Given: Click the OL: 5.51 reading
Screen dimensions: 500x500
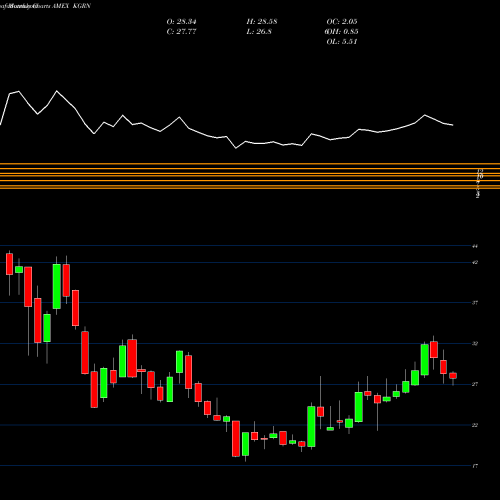Looking at the screenshot, I should tap(342, 42).
